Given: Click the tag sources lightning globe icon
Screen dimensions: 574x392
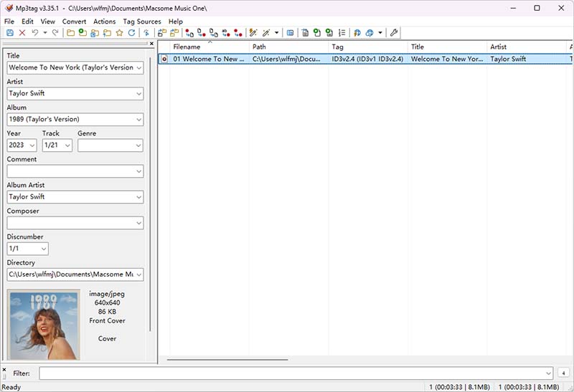Looking at the screenshot, I should coord(357,33).
